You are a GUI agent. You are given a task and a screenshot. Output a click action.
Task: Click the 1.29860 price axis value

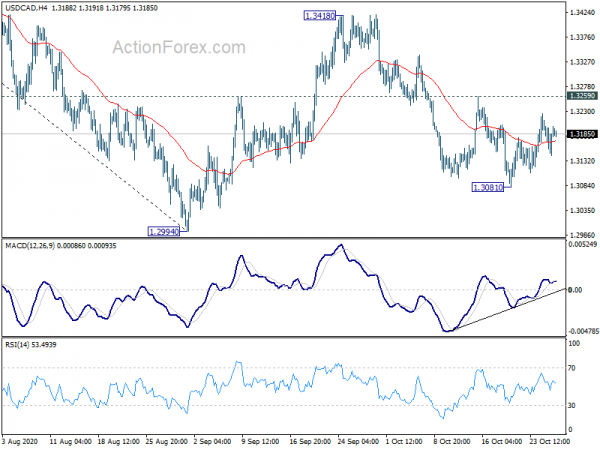coord(582,235)
